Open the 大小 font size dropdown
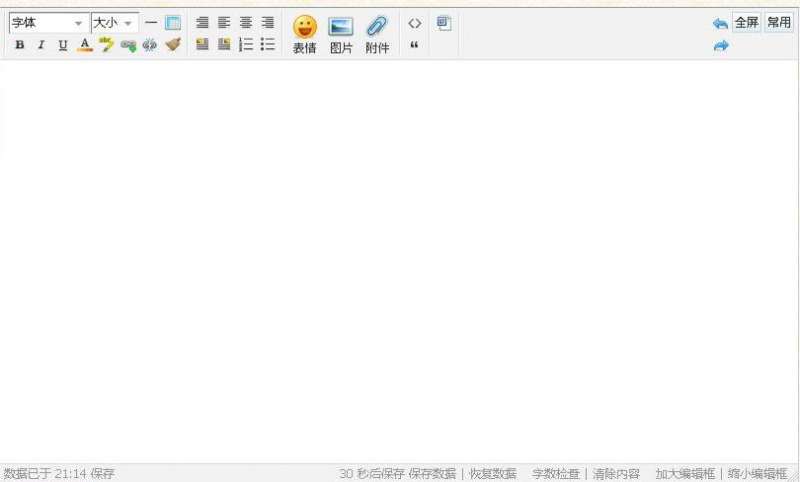The image size is (800, 482). pos(113,22)
